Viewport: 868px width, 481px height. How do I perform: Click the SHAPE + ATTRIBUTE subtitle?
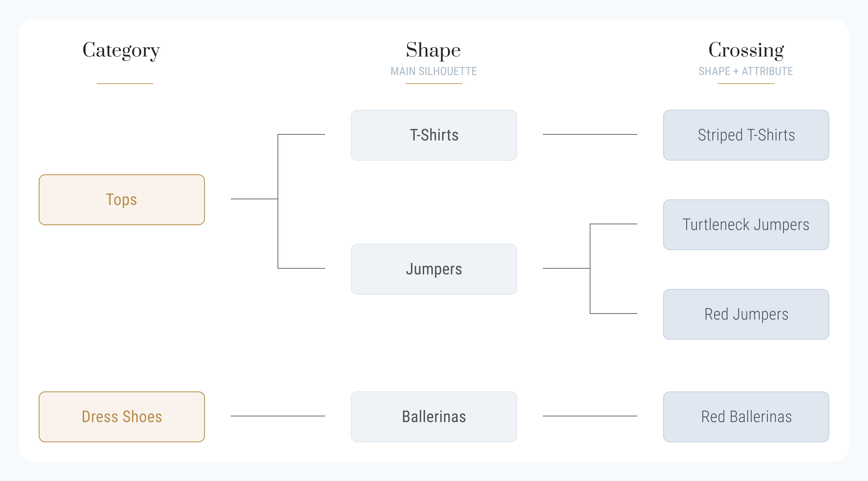(x=746, y=71)
